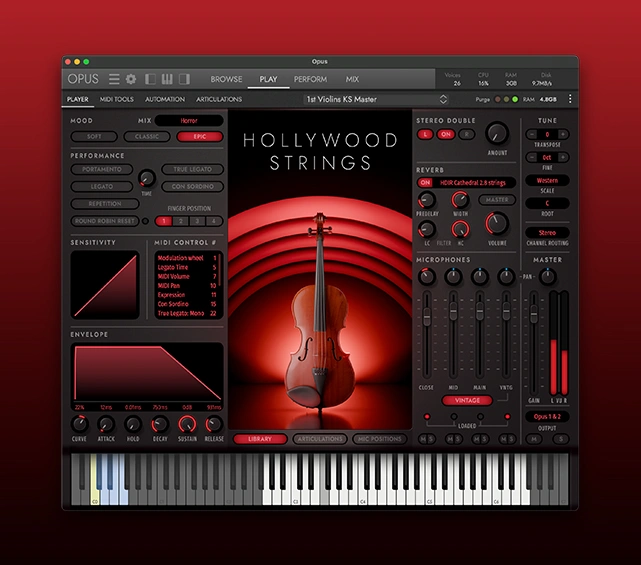Open the Stereo channel routing dropdown
This screenshot has height=565, width=641.
pyautogui.click(x=547, y=233)
